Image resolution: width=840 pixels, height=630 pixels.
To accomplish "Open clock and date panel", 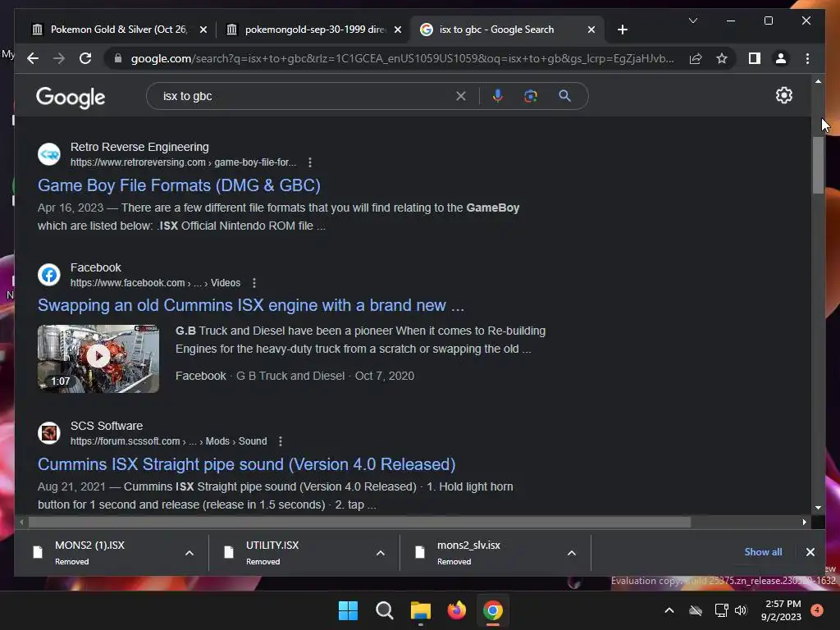I will [x=781, y=610].
